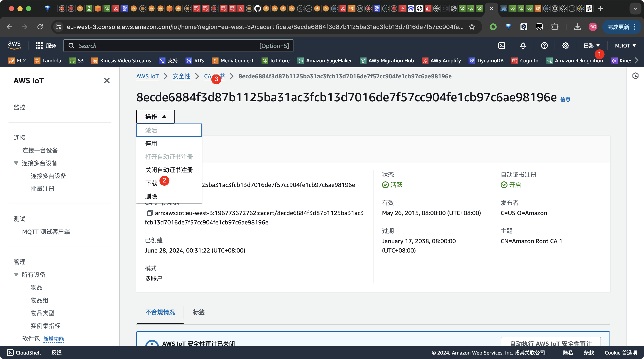Click 完成更新 browser update button
The width and height of the screenshot is (644, 359).
click(x=621, y=27)
